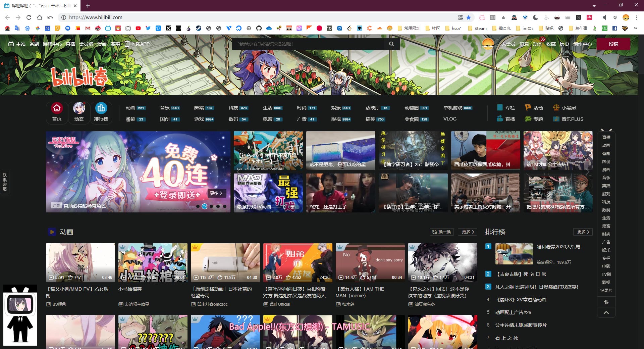This screenshot has height=349, width=644.
Task: Click 更多 next to 换一换 button
Action: click(x=468, y=232)
